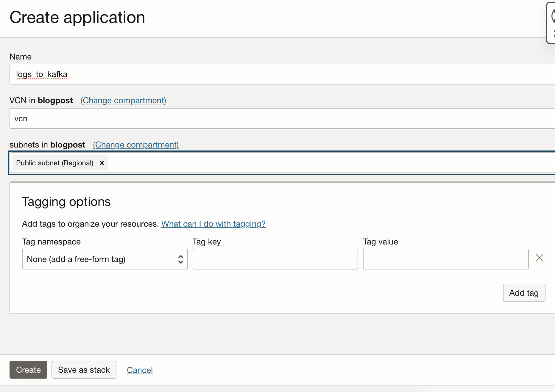This screenshot has width=555, height=392.
Task: Click the Tagging options heading
Action: (66, 202)
